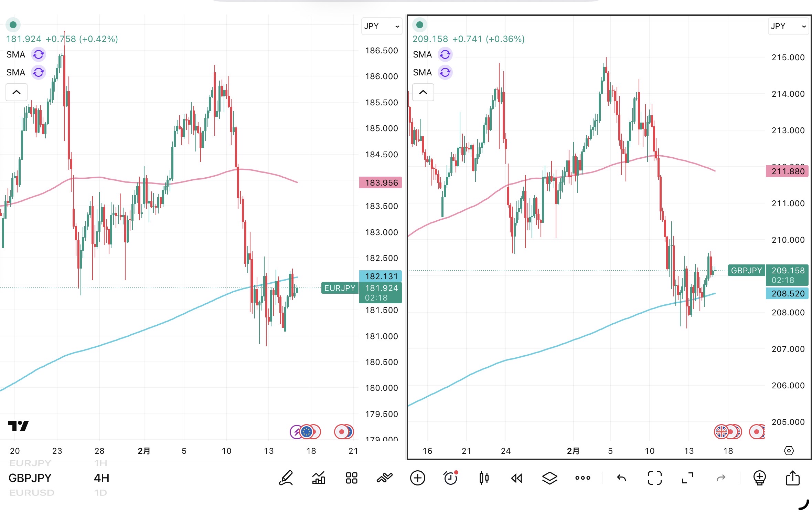Collapse indicator legend on GBPJPY chart

[x=423, y=92]
